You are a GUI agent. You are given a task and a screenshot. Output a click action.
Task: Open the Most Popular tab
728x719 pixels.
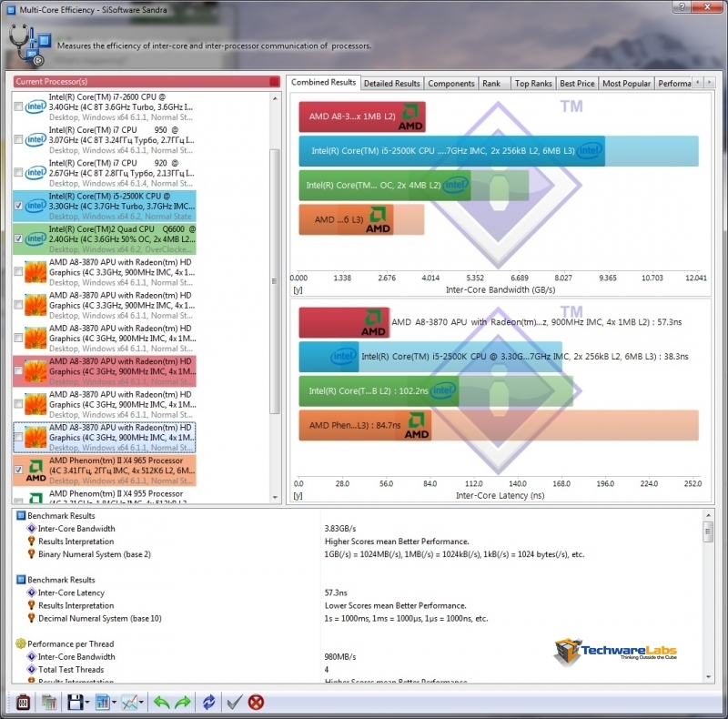[x=626, y=84]
